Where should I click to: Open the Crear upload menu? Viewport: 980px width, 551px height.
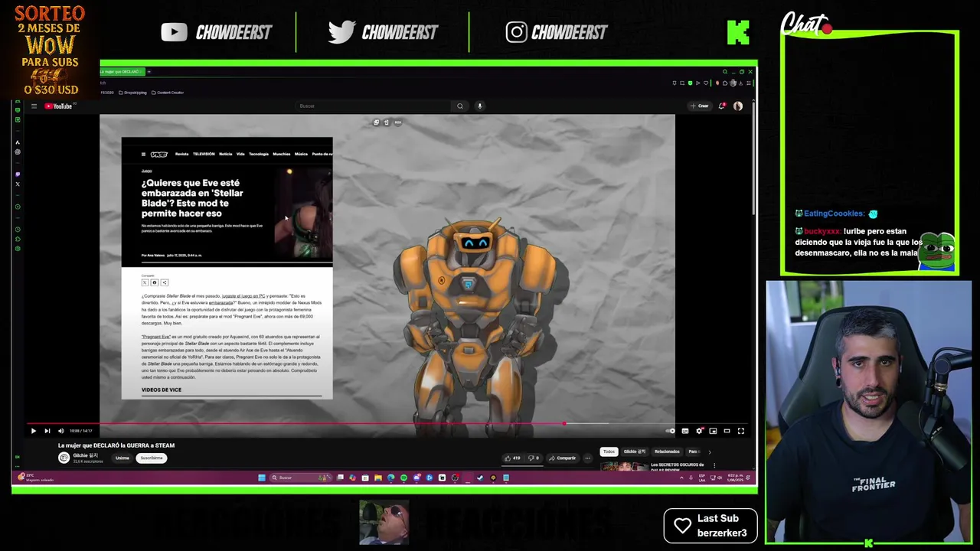tap(700, 106)
